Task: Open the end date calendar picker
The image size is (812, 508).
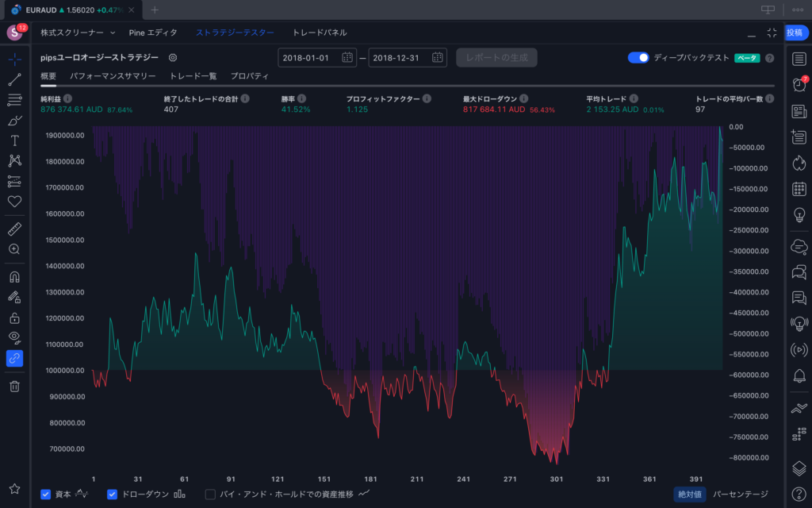Action: click(x=438, y=57)
